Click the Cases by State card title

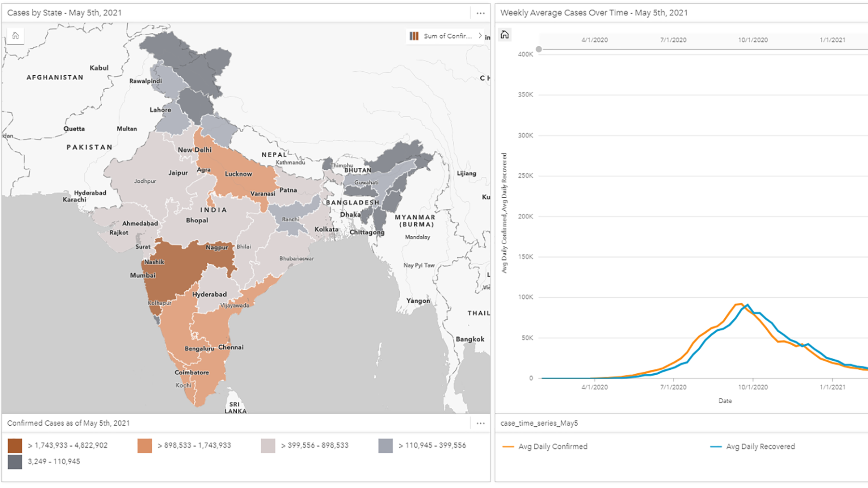click(x=65, y=13)
